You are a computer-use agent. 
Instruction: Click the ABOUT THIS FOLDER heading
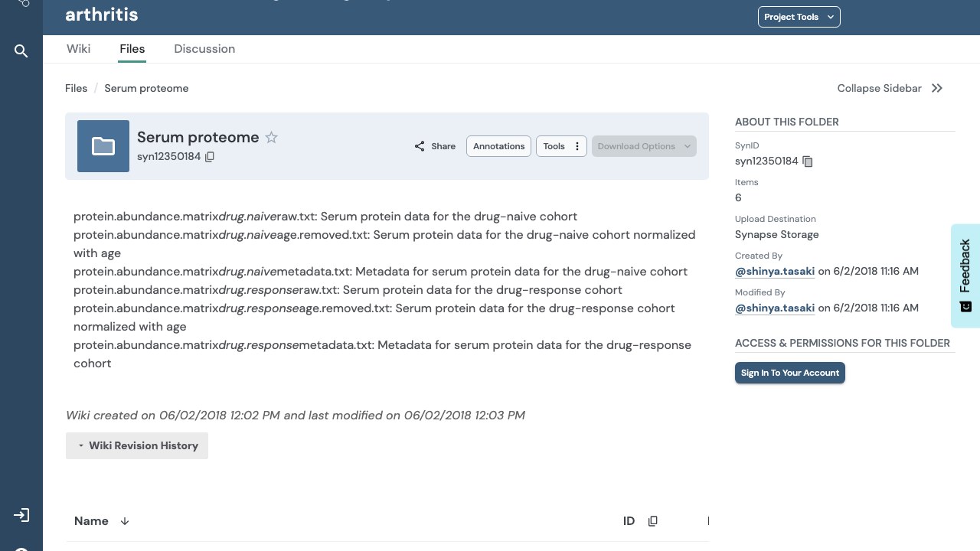click(x=787, y=122)
